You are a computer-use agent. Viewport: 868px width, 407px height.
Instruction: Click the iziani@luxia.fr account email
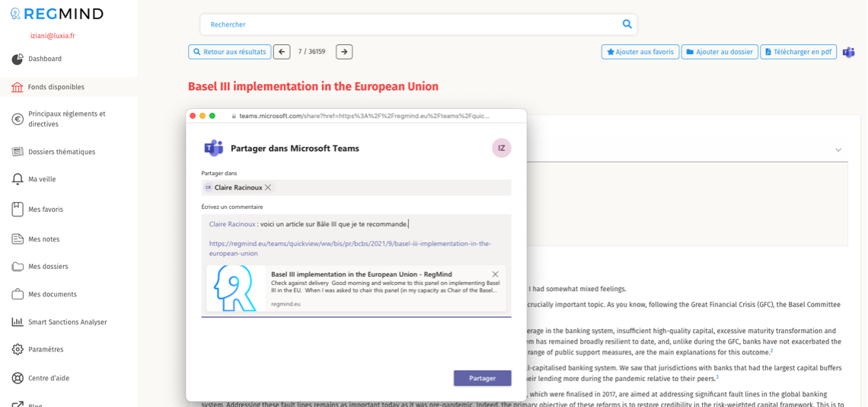pyautogui.click(x=53, y=35)
